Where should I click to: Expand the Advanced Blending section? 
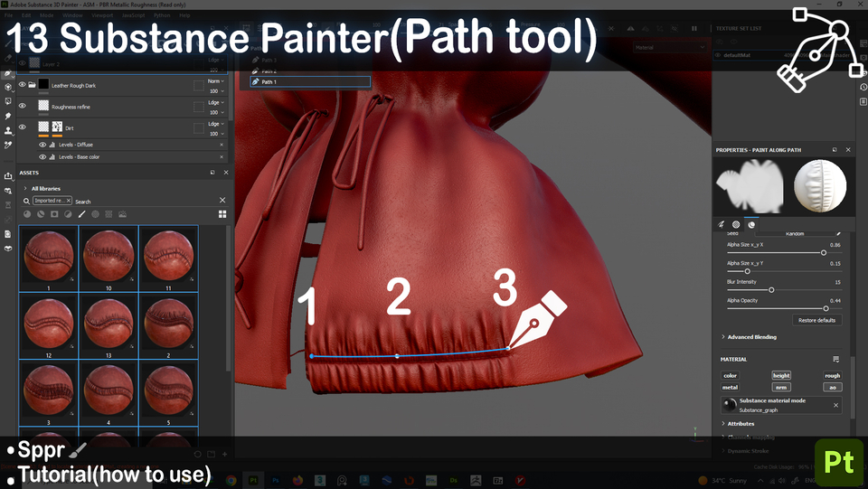point(723,337)
